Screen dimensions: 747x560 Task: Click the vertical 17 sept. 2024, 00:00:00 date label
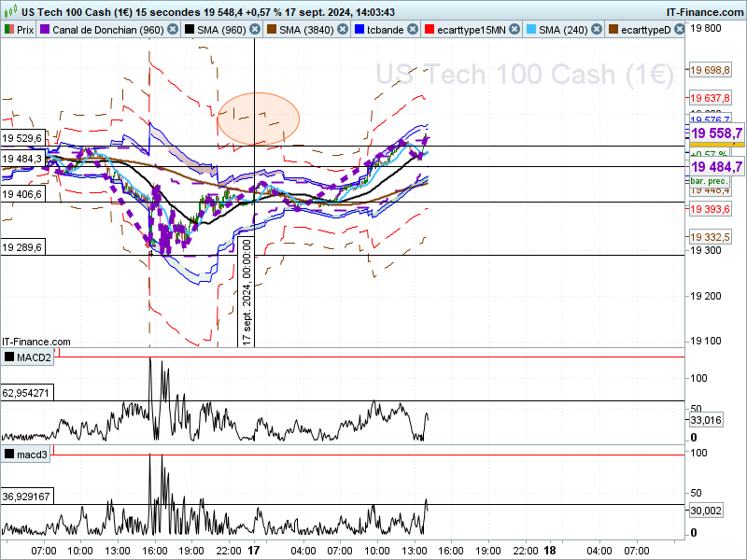[x=247, y=291]
